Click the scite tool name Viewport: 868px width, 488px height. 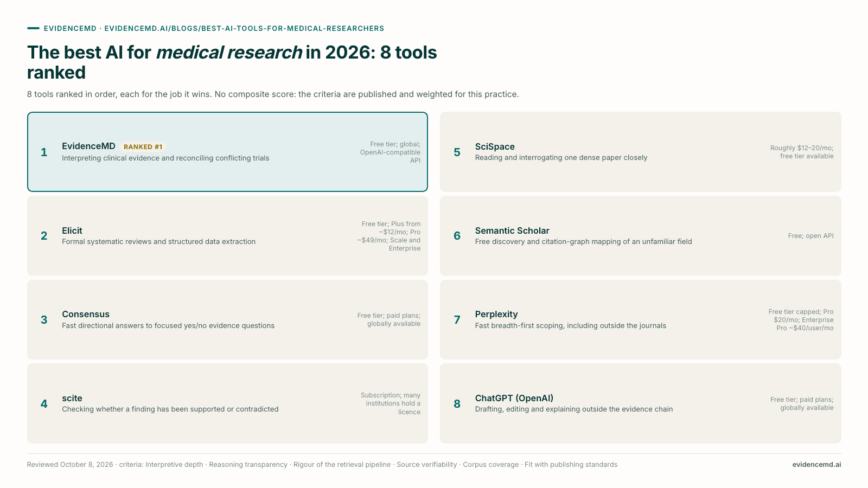[x=72, y=398]
